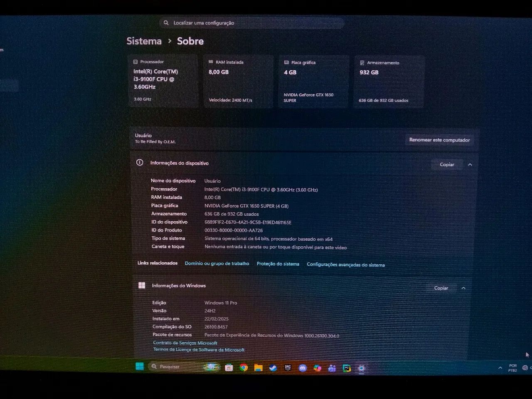Open Termos de Licença de Software link
532x399 pixels.
click(199, 350)
